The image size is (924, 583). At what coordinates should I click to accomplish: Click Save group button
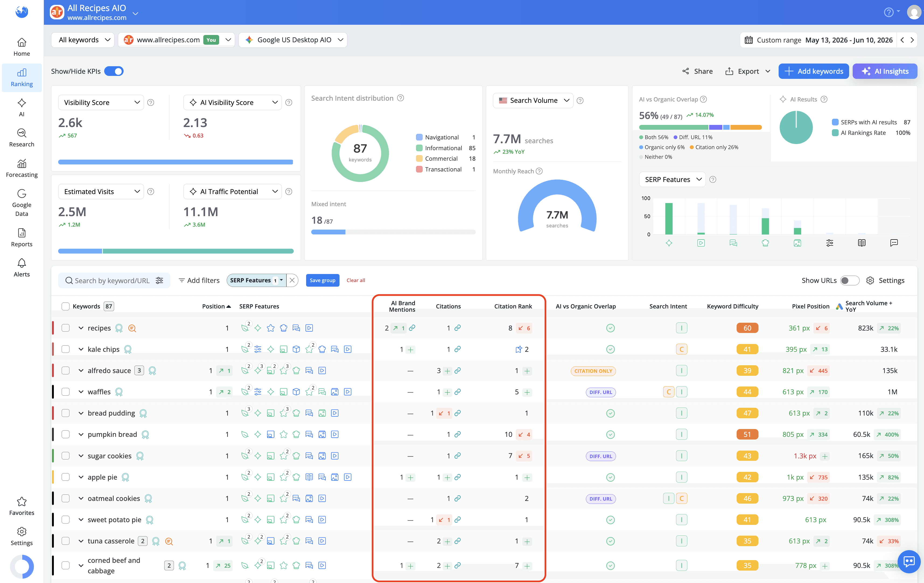[322, 280]
